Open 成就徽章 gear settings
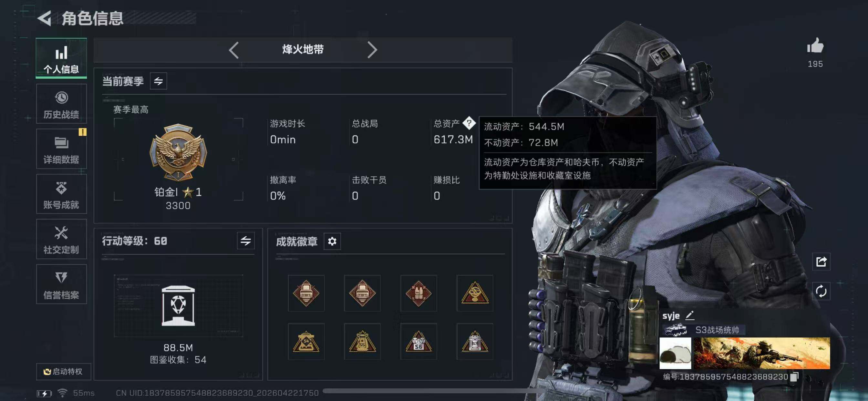The image size is (868, 401). coord(332,241)
